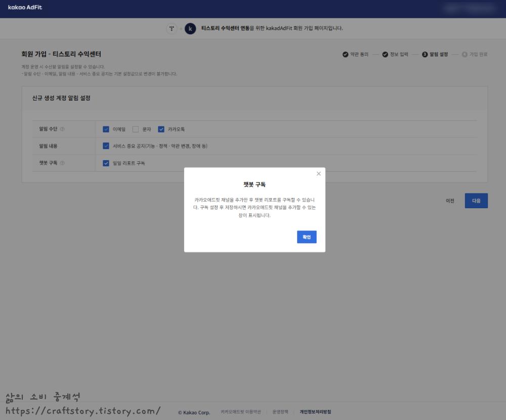Go to next step with 다음 button

[x=476, y=201]
